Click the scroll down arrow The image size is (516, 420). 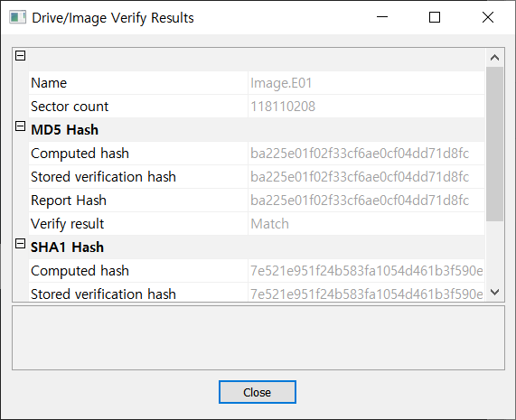click(494, 292)
